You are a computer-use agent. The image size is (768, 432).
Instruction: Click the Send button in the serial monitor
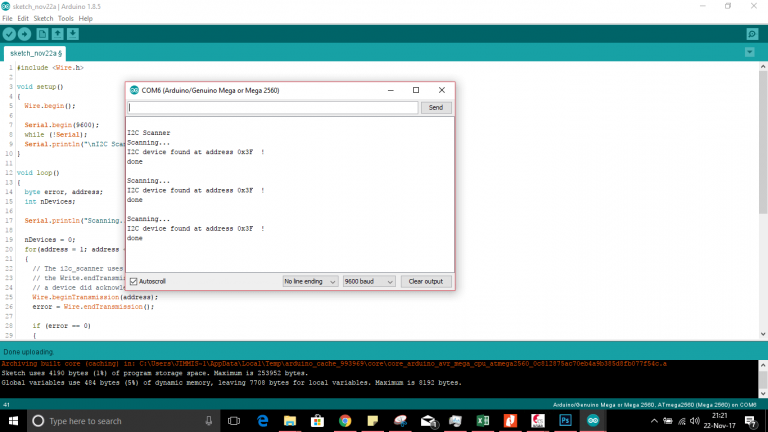[435, 107]
